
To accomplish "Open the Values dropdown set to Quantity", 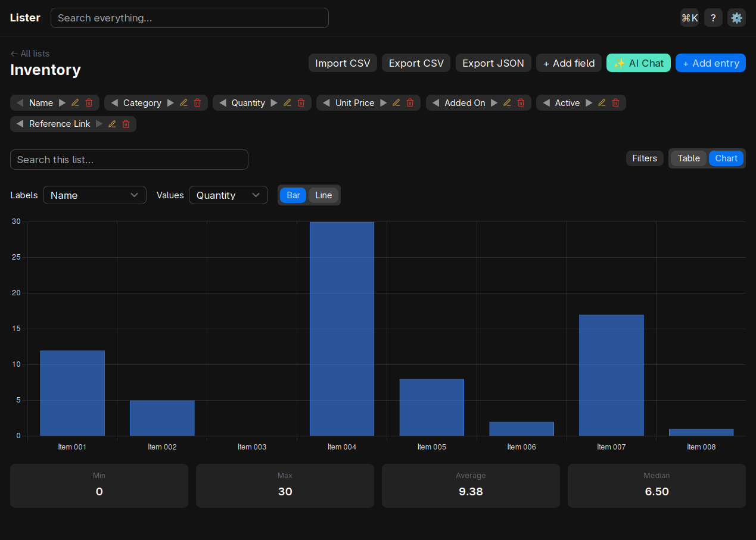I will pyautogui.click(x=228, y=195).
